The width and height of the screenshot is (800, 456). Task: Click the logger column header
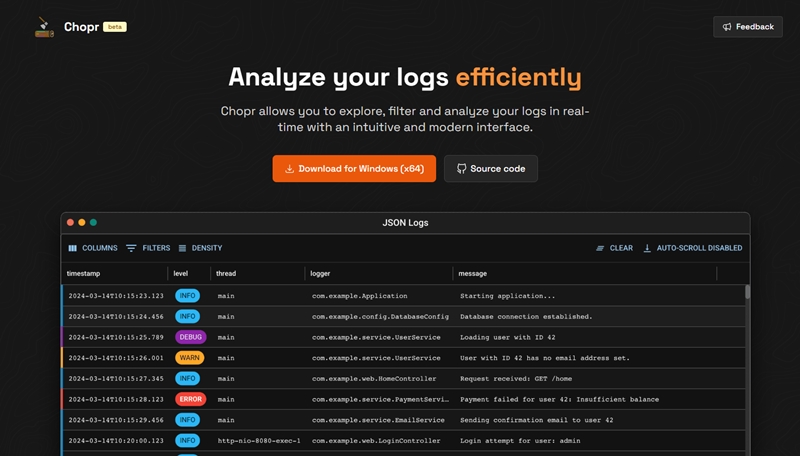click(x=321, y=273)
